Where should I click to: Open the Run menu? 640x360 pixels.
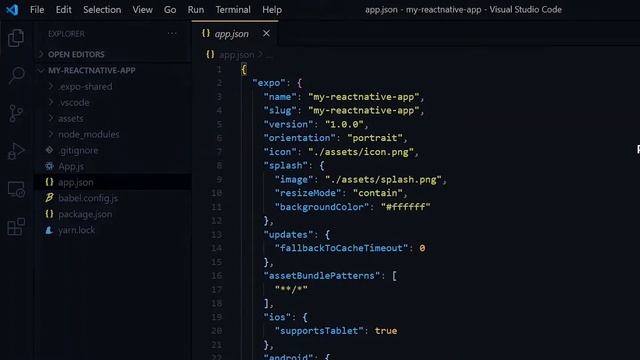pyautogui.click(x=196, y=9)
